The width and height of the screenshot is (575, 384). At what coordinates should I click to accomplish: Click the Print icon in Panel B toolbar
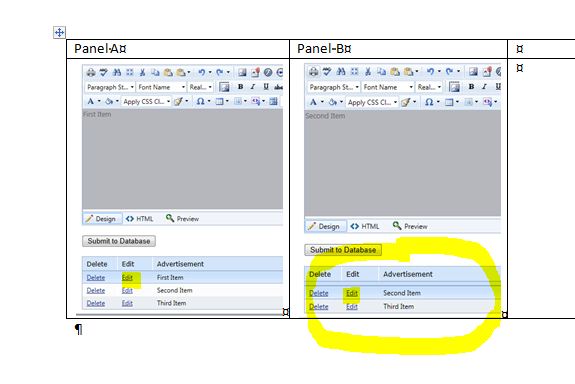pos(314,72)
